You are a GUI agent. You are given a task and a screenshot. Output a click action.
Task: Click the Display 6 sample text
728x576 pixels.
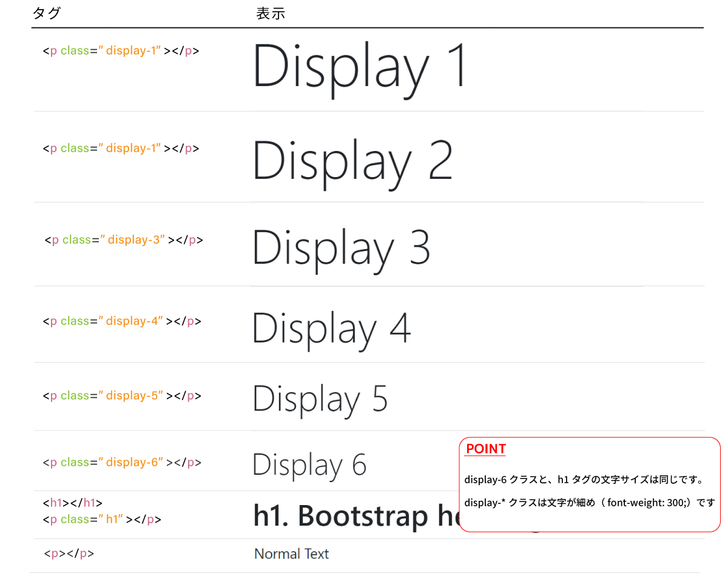pyautogui.click(x=309, y=466)
